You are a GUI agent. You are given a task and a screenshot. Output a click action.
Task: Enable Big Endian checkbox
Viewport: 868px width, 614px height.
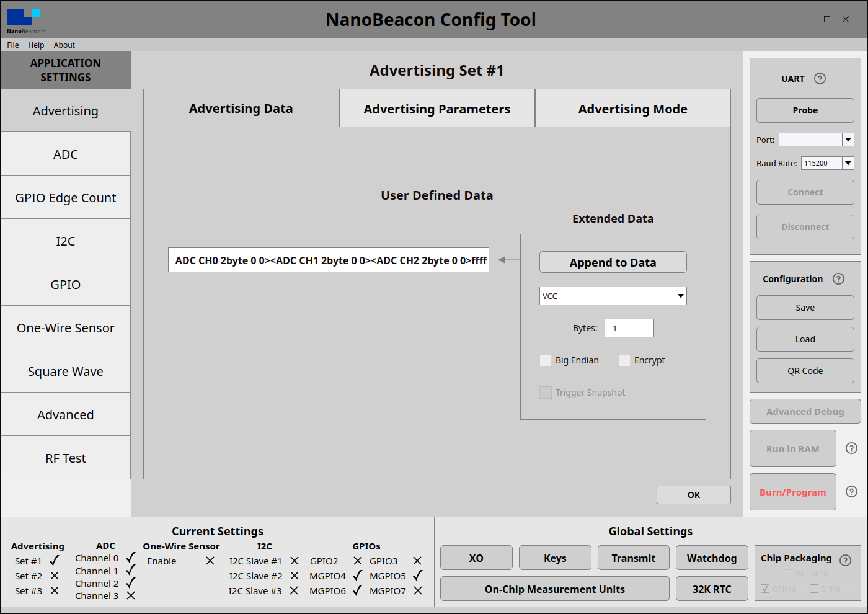pyautogui.click(x=546, y=360)
